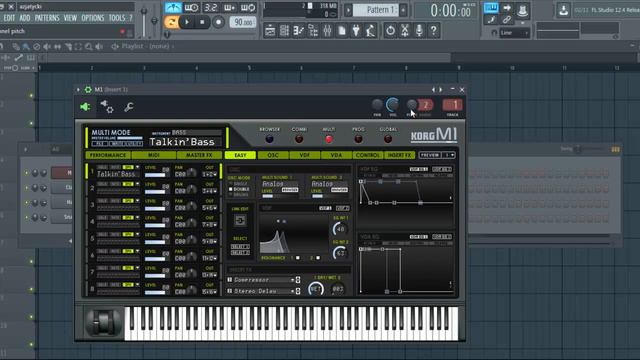Open the Stereo Delay insert effect dropdown

tap(264, 291)
